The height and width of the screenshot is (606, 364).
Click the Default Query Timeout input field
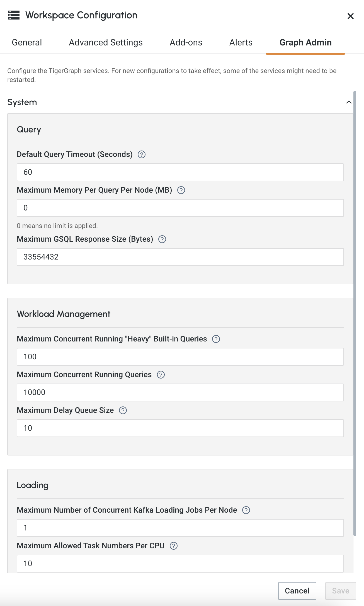tap(180, 172)
